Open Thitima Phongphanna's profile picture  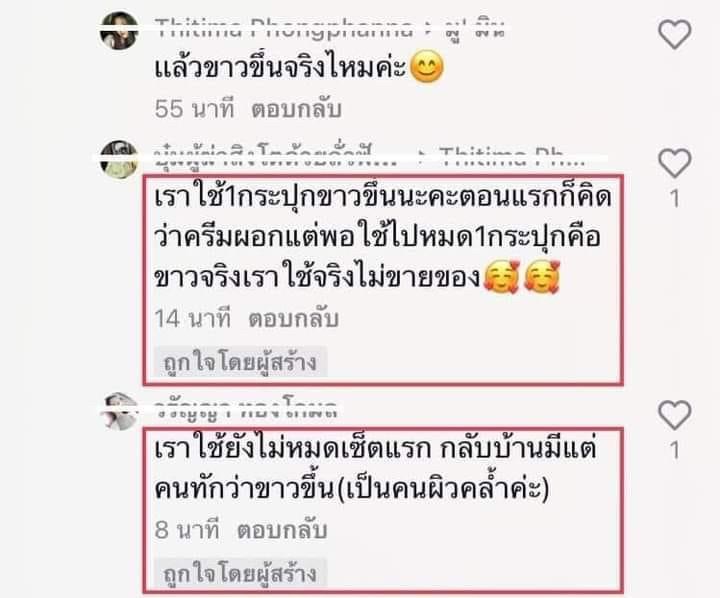(x=119, y=30)
